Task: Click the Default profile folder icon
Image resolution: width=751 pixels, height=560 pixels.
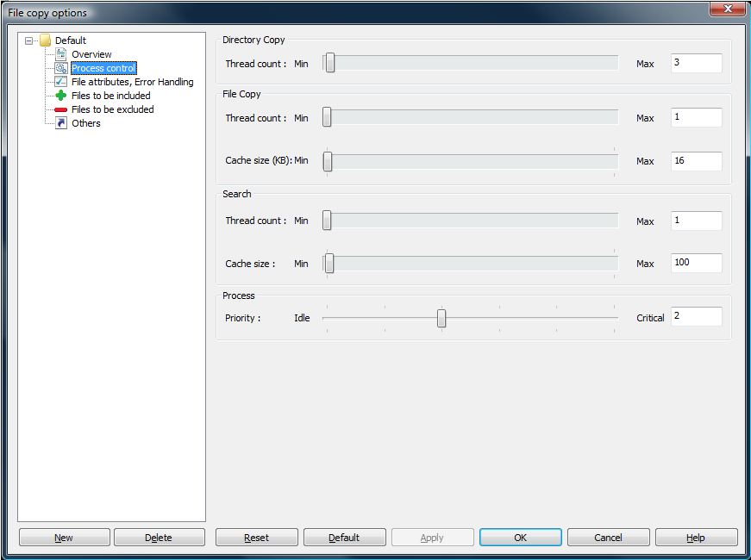Action: pyautogui.click(x=45, y=40)
